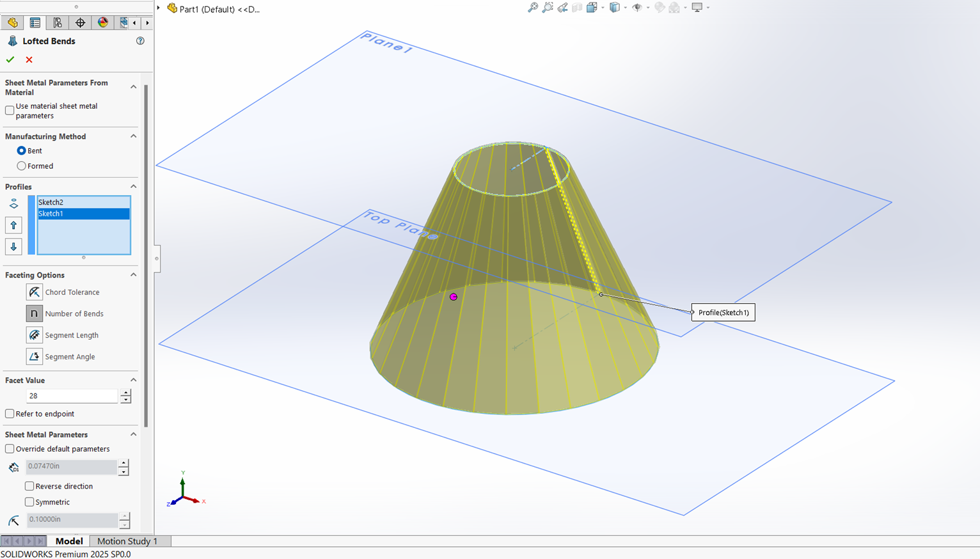
Task: Select the Chord Tolerance faceting option
Action: pyautogui.click(x=35, y=292)
